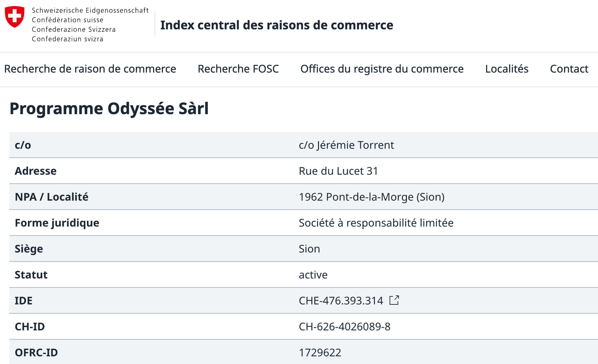Select Offices du registre du commerce
Image resolution: width=598 pixels, height=364 pixels.
(382, 69)
